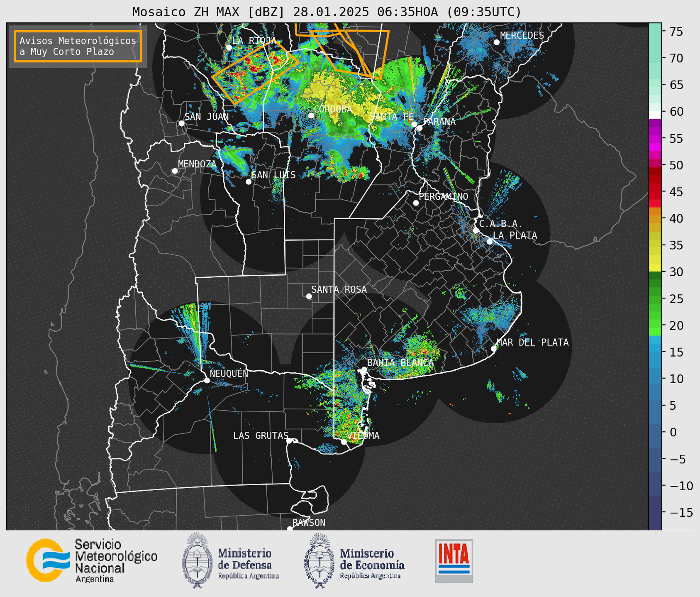The image size is (700, 597).
Task: Click the SAN JUAN city marker dot
Action: coord(181,123)
